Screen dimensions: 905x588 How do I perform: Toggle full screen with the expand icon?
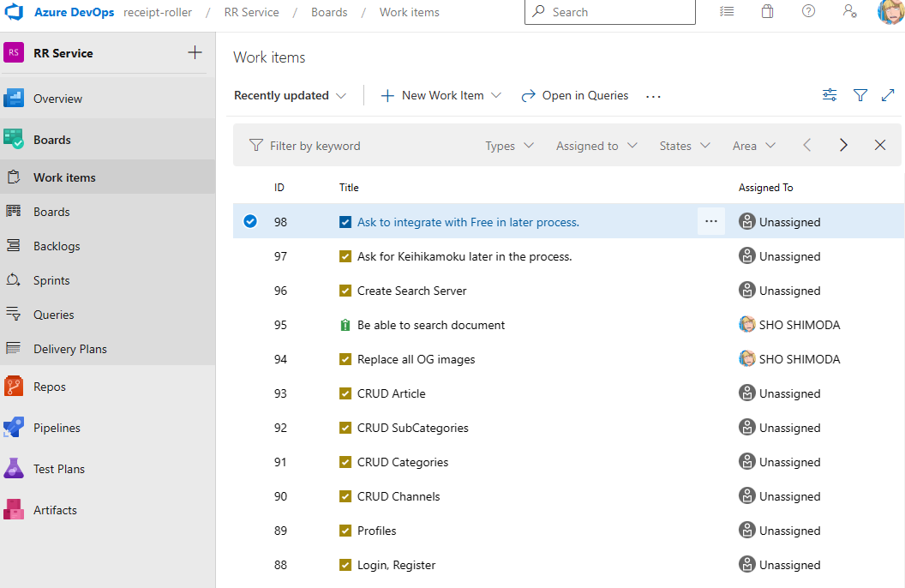coord(888,95)
